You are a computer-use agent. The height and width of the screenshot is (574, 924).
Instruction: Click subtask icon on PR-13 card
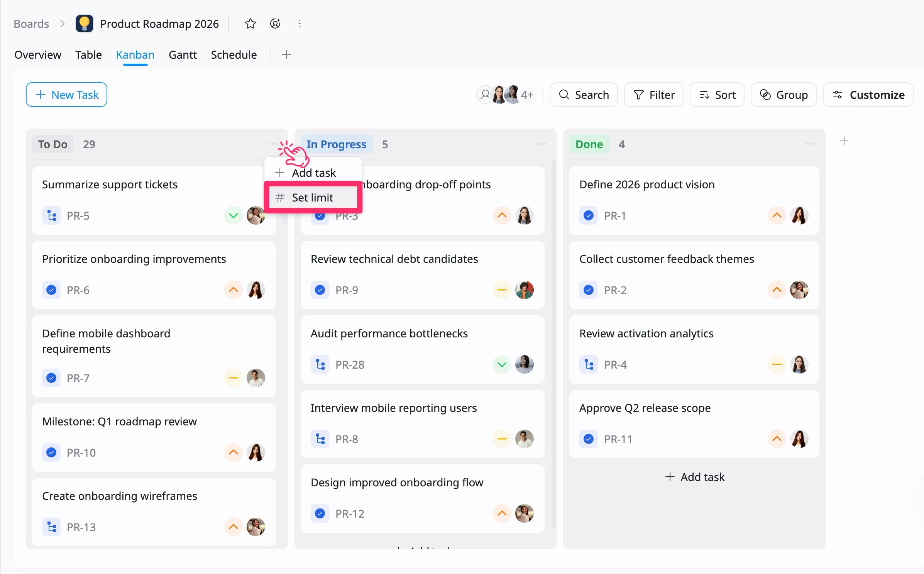pyautogui.click(x=51, y=527)
